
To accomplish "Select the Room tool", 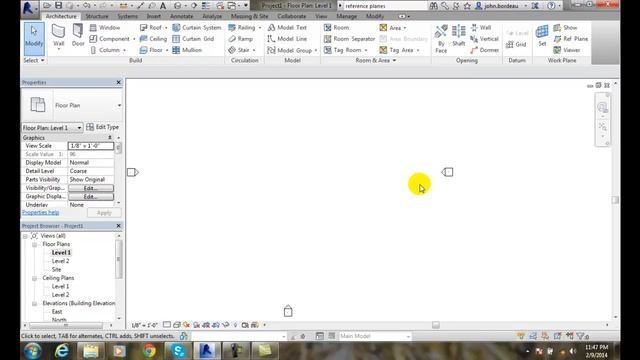I will click(x=337, y=27).
